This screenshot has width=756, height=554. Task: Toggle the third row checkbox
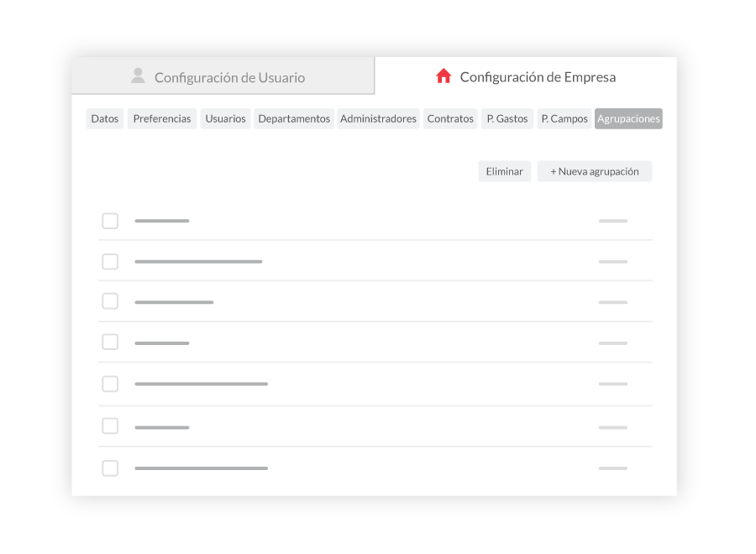coord(110,301)
